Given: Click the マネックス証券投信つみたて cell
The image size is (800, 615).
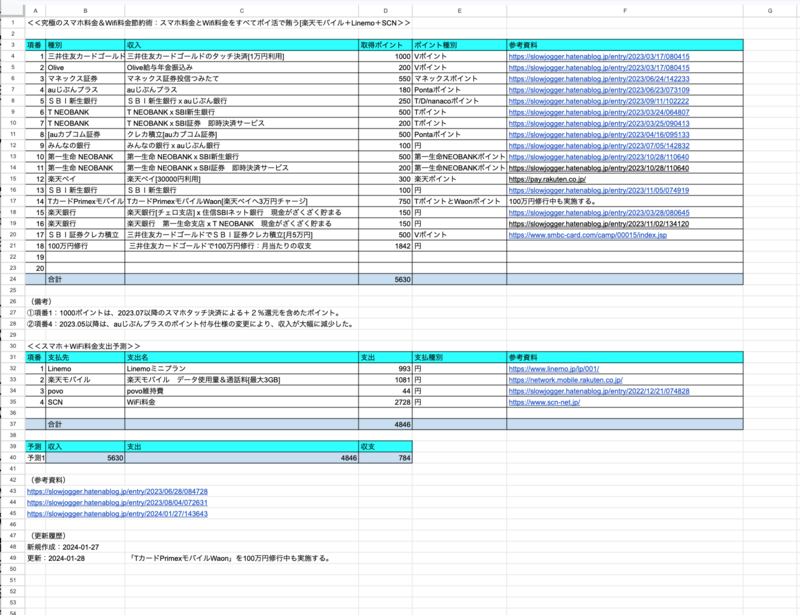Looking at the screenshot, I should coord(242,79).
